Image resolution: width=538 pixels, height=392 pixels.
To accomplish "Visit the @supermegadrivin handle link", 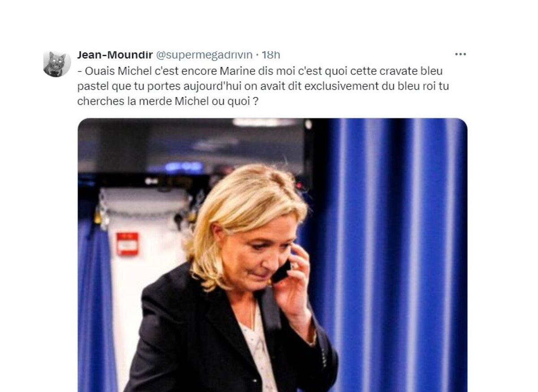I will [x=204, y=55].
